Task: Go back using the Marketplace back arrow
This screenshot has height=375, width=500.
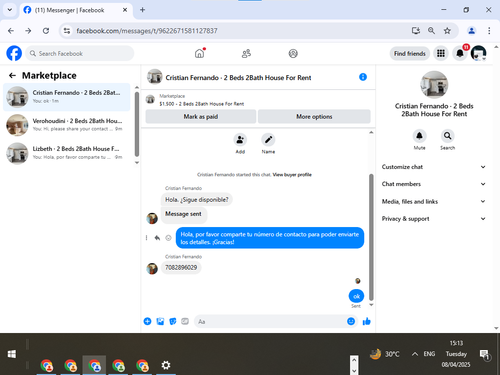Action: (12, 76)
